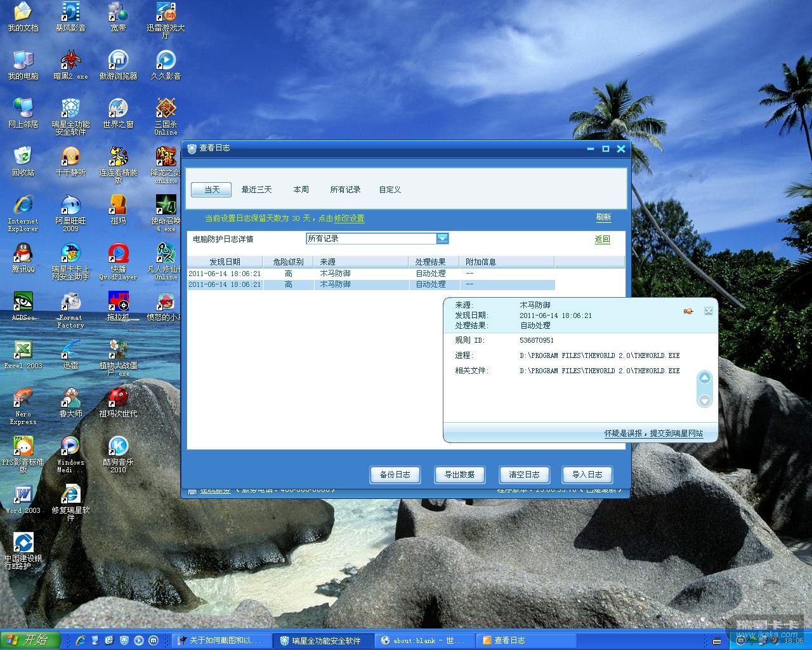Screen dimensions: 812x650
Task: Click the detail popup scroll-down arrow
Action: 704,401
